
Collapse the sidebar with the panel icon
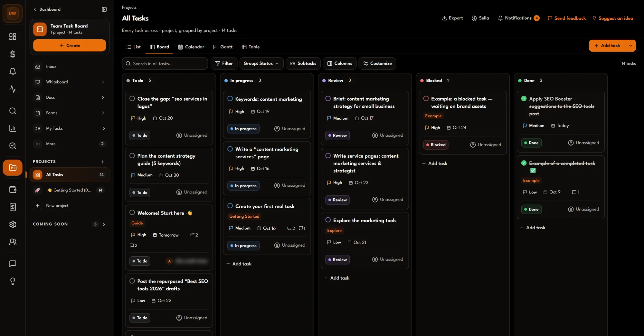click(104, 9)
